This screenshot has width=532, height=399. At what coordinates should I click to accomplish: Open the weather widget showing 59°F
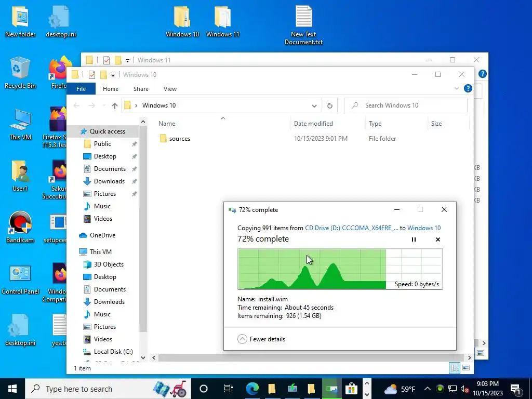click(x=400, y=389)
